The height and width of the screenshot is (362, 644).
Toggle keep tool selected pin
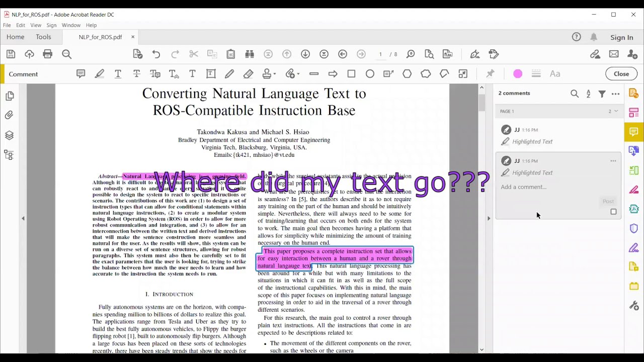[490, 74]
